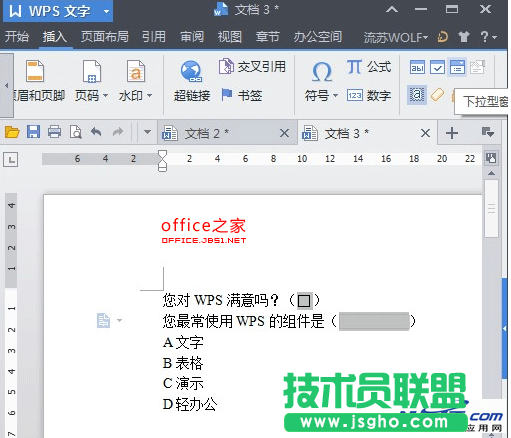
Task: Click the text 'B 表格'
Action: click(183, 363)
